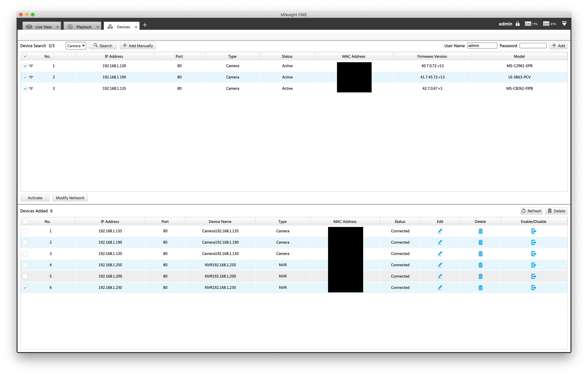Click the camera icon beside search result 1

31,66
